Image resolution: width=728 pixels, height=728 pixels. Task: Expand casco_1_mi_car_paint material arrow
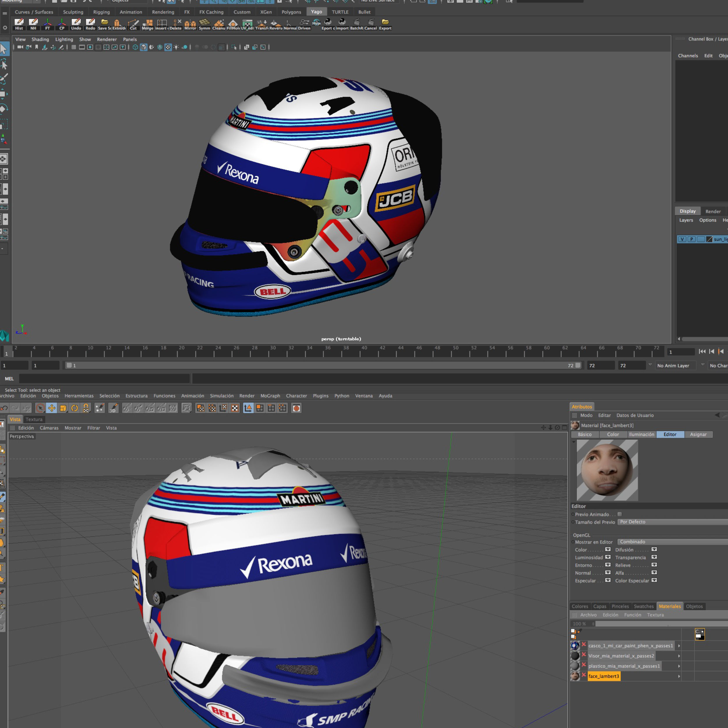pyautogui.click(x=679, y=646)
